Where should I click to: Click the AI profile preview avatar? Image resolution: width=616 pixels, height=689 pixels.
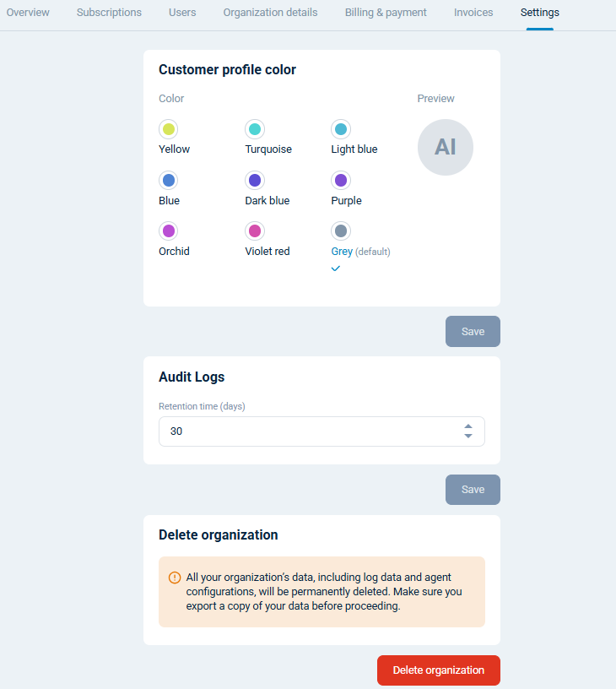(445, 147)
